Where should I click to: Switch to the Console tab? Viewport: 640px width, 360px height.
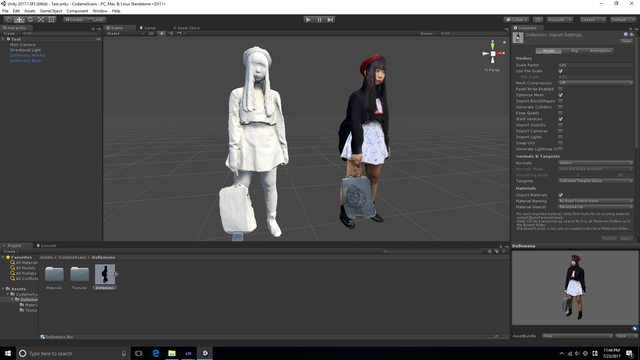47,246
